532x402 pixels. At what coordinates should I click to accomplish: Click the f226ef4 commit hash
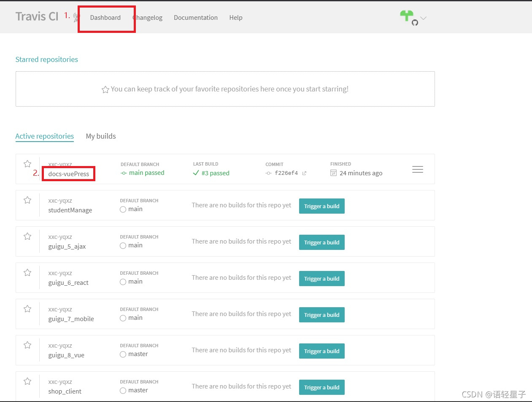pyautogui.click(x=286, y=173)
